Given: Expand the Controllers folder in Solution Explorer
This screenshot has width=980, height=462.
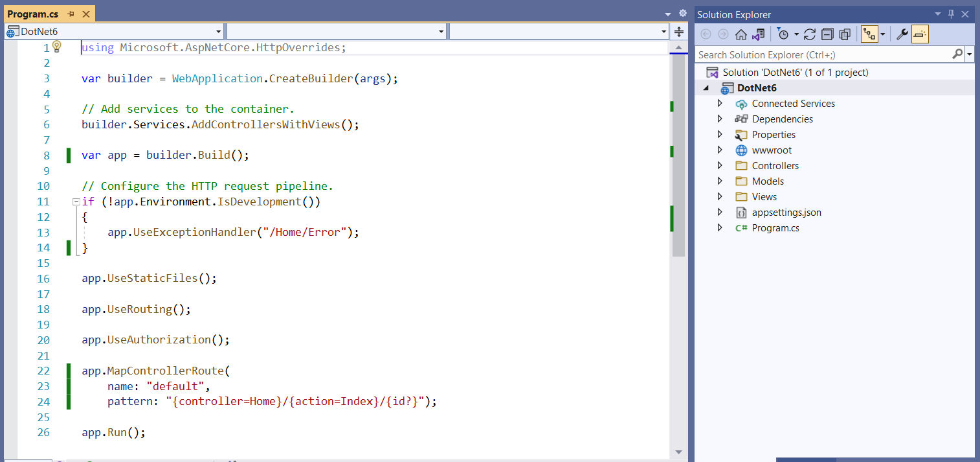Looking at the screenshot, I should (x=720, y=166).
